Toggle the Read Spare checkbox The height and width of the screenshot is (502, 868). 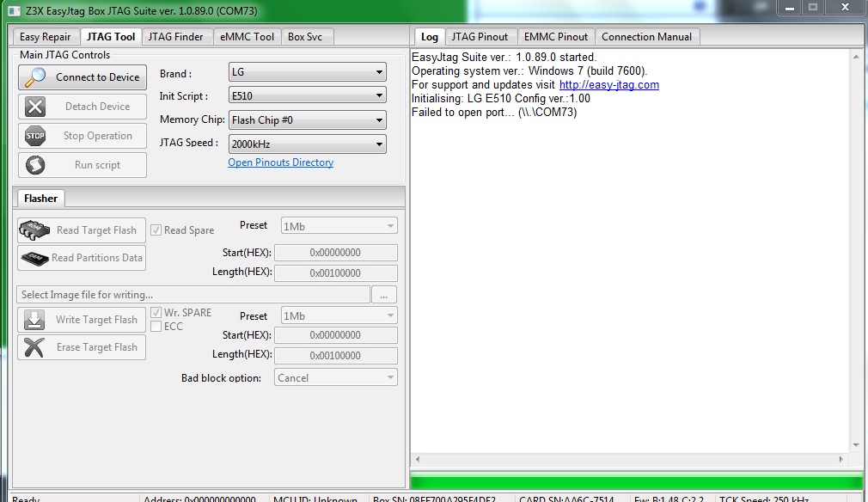pos(156,230)
